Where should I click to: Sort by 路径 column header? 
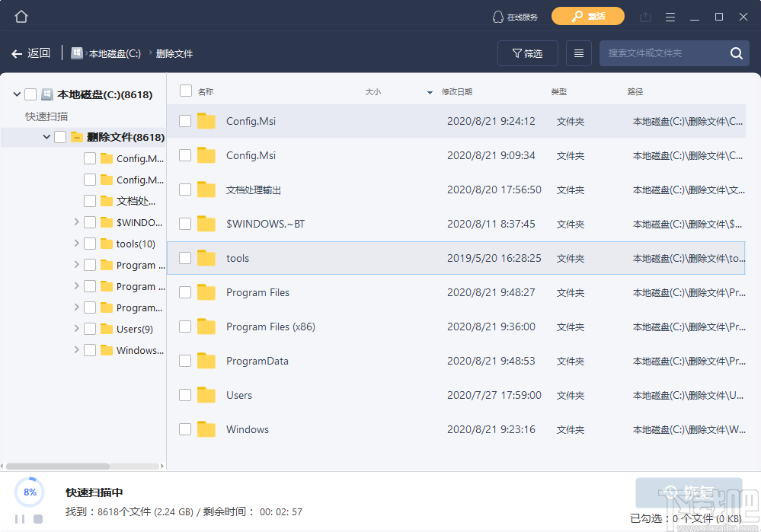coord(635,91)
